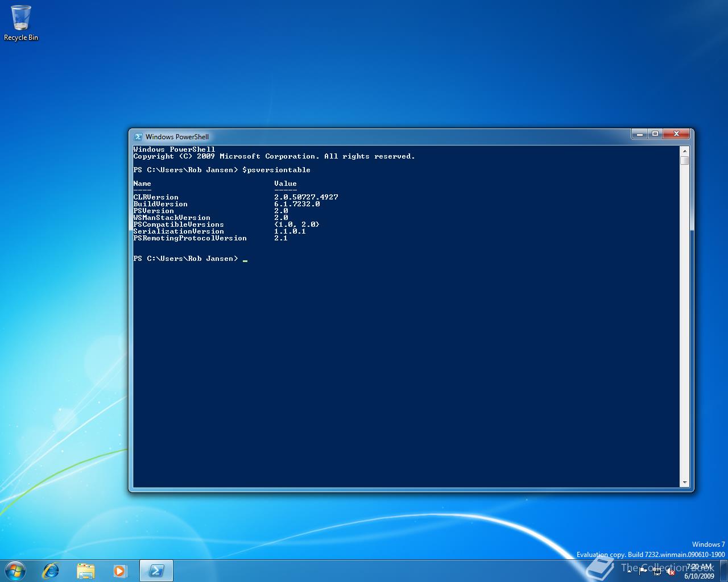Viewport: 728px width, 582px height.
Task: Open the Action Center flag icon
Action: click(643, 571)
